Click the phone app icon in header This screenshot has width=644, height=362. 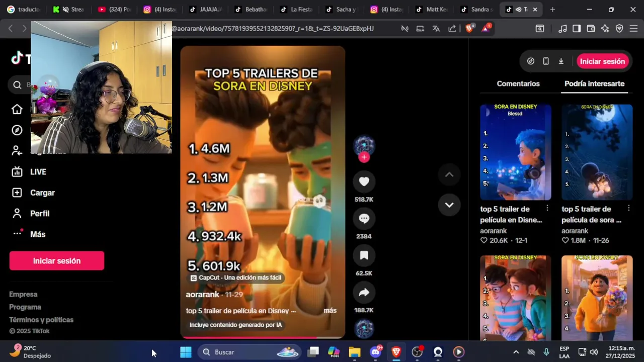pyautogui.click(x=546, y=61)
